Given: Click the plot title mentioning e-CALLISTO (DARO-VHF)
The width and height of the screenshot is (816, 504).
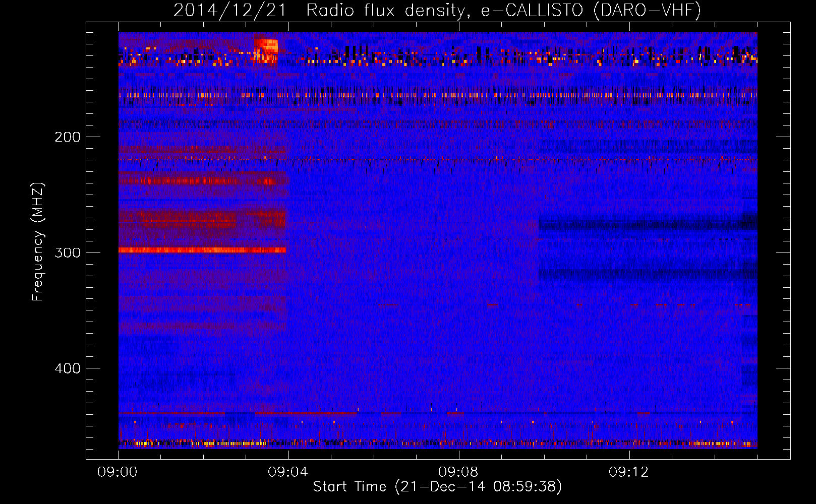Looking at the screenshot, I should [437, 10].
